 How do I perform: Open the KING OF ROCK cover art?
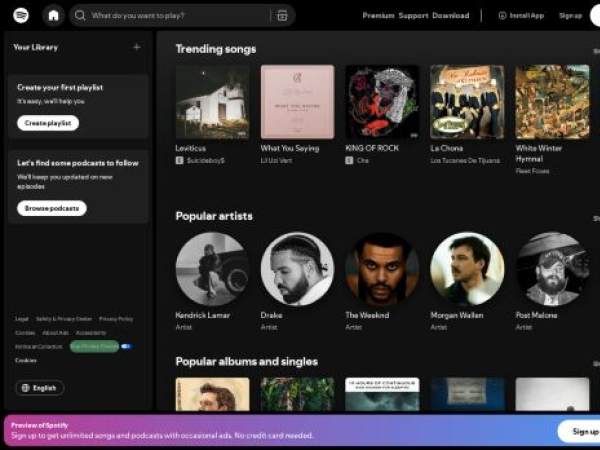click(382, 102)
